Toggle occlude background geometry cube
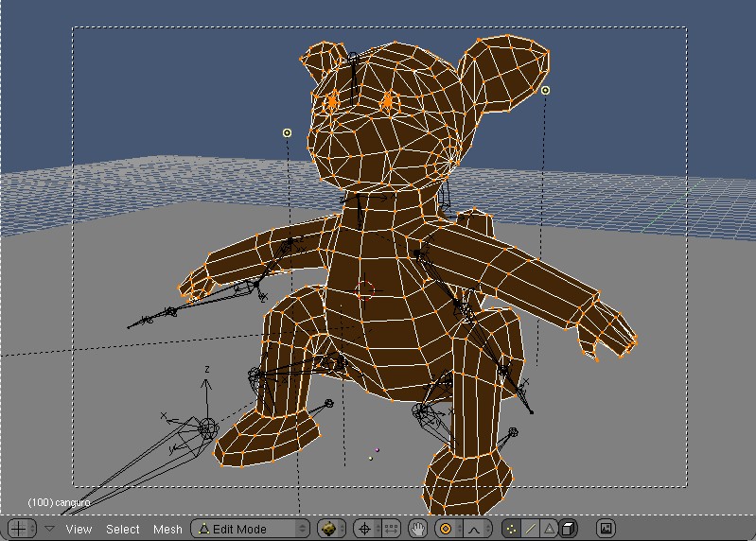The width and height of the screenshot is (756, 541). [568, 529]
